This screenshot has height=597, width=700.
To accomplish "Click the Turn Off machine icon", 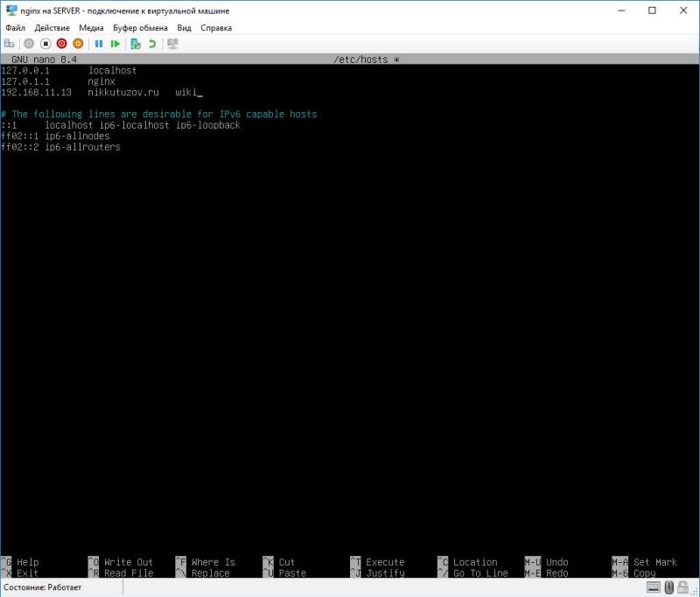I will point(44,44).
